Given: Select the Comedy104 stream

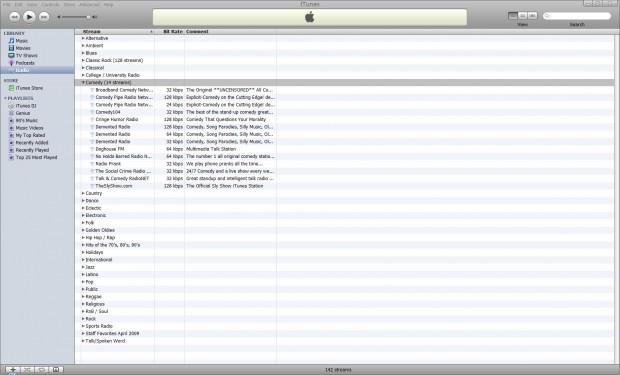Looking at the screenshot, I should pos(108,112).
